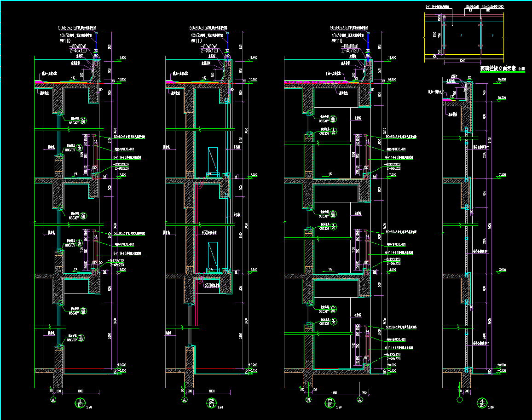The width and height of the screenshot is (532, 420).
Task: Select the 11.400 elevation marker in section 1
Action: pyautogui.click(x=122, y=58)
